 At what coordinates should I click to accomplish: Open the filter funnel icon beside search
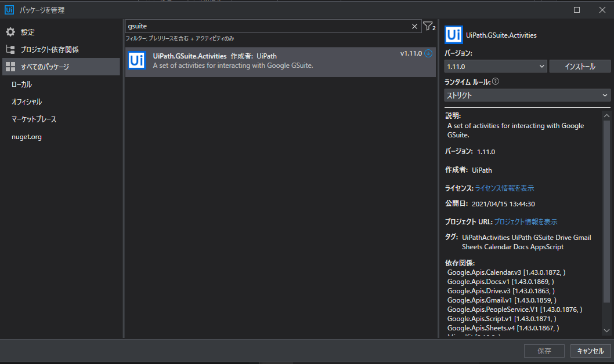pos(428,26)
